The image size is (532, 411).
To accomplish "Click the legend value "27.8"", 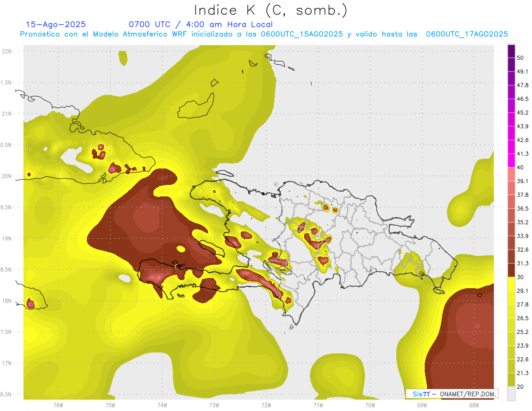I will (523, 305).
